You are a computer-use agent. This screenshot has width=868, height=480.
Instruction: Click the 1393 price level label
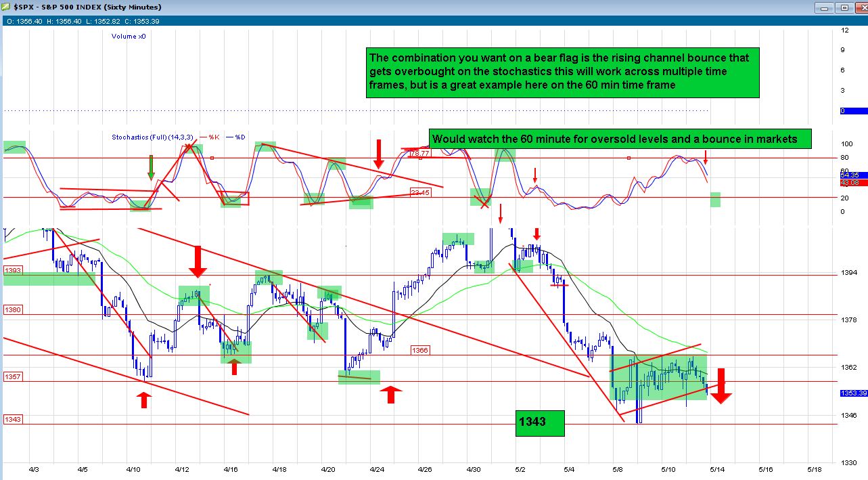[14, 271]
